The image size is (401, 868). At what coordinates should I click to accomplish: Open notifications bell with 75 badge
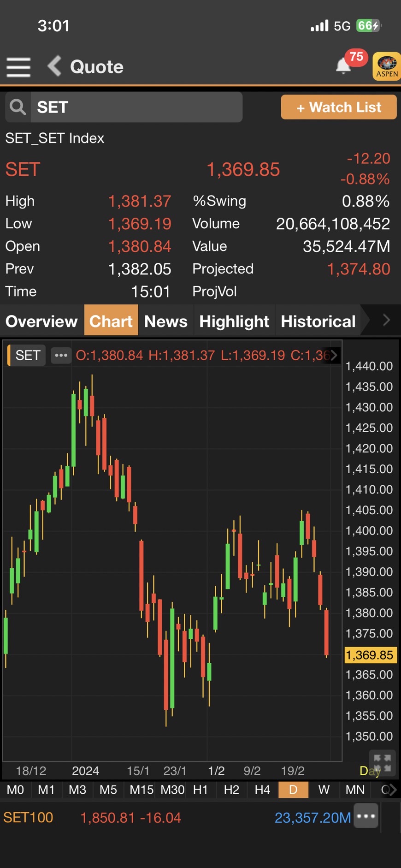click(343, 66)
